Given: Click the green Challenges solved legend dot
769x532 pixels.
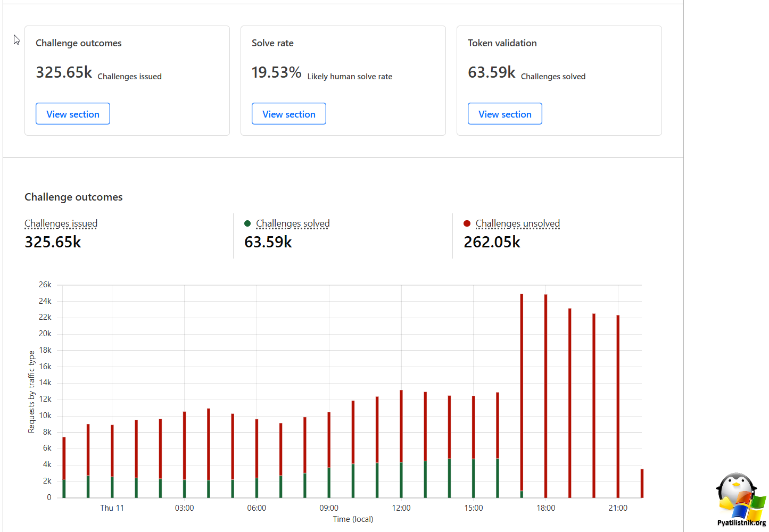Looking at the screenshot, I should (247, 223).
